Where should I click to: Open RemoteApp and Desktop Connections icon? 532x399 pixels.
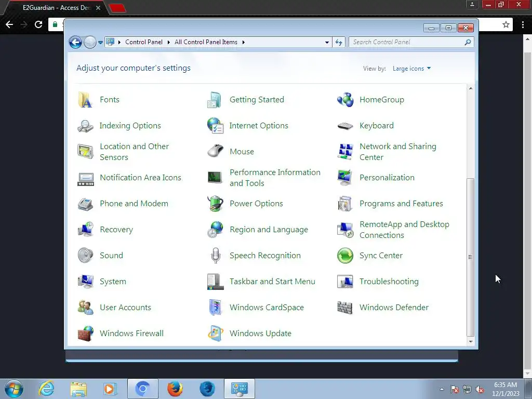[345, 230]
